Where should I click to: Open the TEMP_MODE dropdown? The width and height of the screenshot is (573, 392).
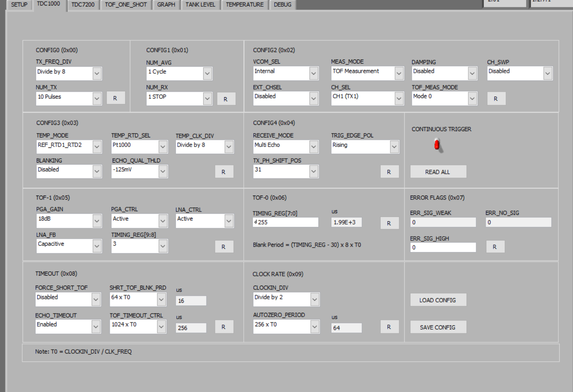69,147
